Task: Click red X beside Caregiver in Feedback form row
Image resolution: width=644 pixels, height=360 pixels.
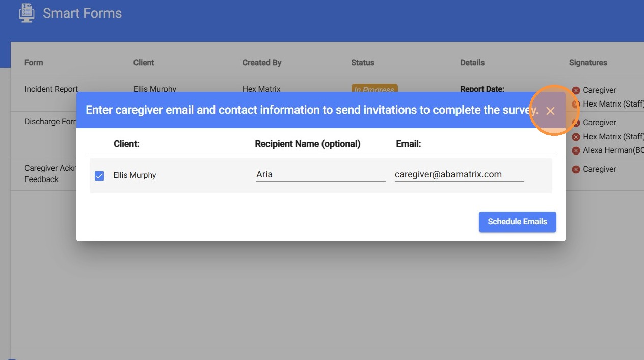Action: coord(576,169)
